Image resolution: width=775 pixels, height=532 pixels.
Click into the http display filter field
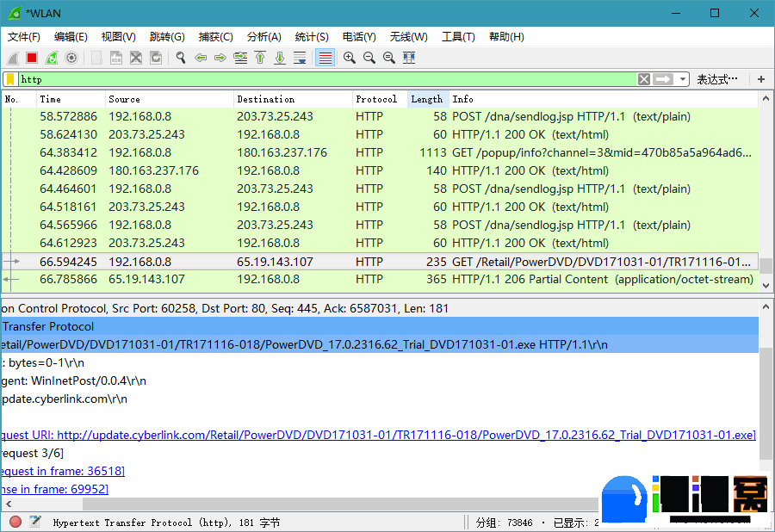pyautogui.click(x=326, y=79)
